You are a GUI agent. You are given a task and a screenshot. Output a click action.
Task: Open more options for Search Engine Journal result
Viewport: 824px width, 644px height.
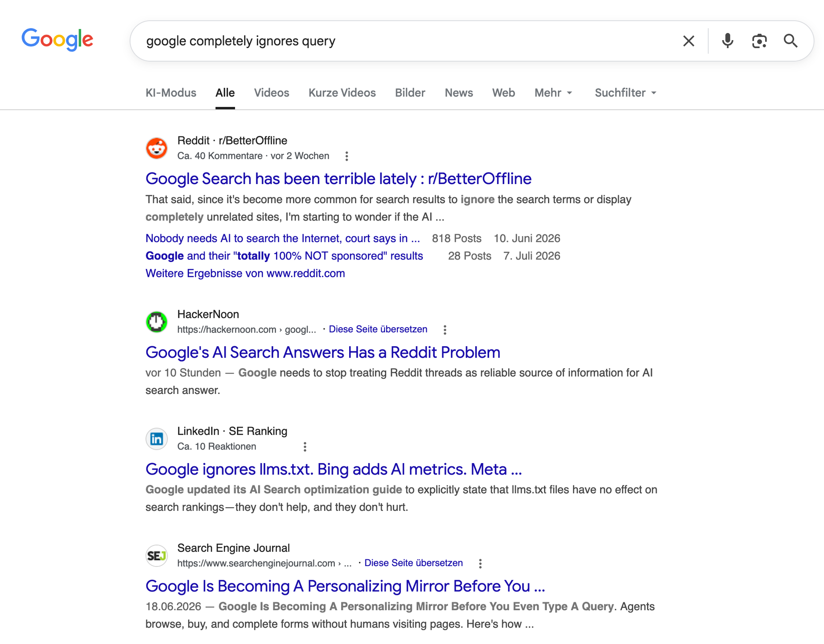480,563
